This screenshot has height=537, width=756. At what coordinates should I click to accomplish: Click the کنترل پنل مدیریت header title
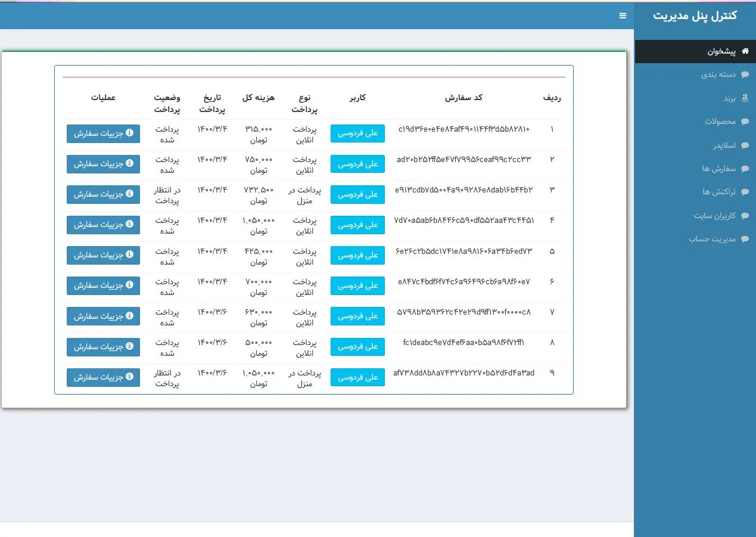click(x=695, y=15)
